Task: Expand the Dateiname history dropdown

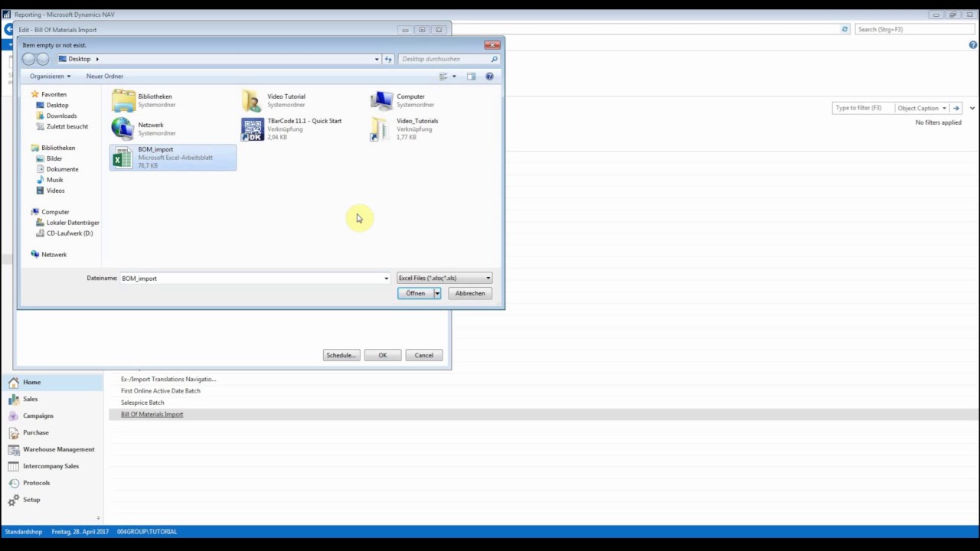Action: [386, 279]
